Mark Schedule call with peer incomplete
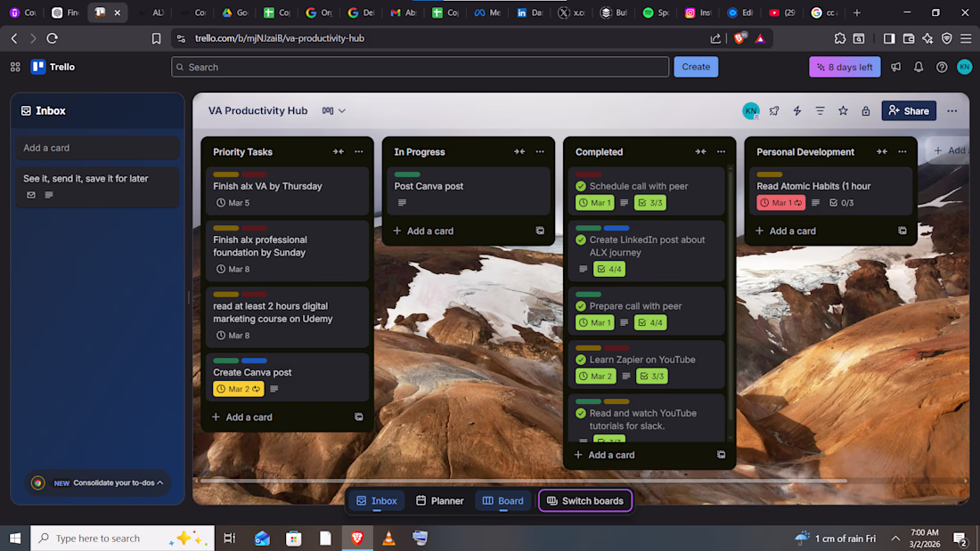980x551 pixels. 581,186
